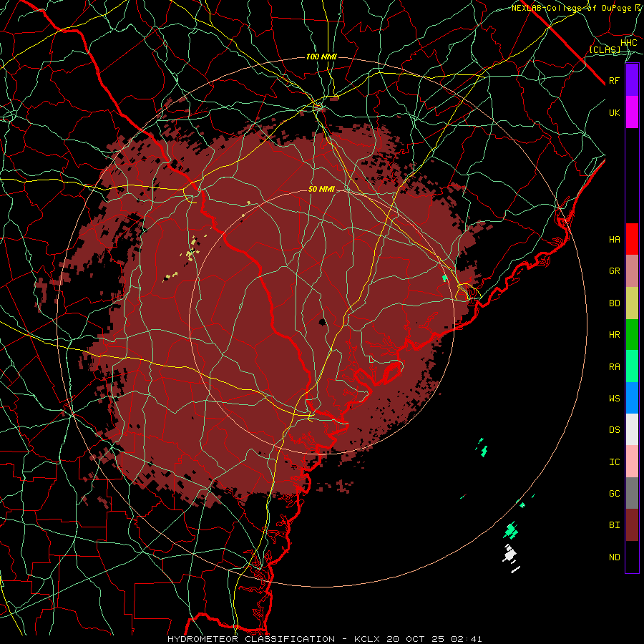
Task: Click the '02:41' timestamp in footer
Action: [466, 639]
